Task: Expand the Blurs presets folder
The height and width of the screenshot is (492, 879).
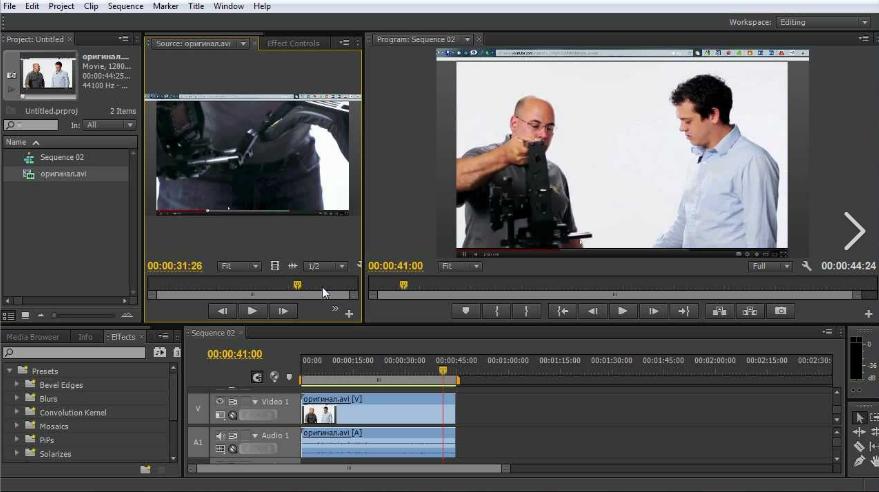Action: point(17,398)
